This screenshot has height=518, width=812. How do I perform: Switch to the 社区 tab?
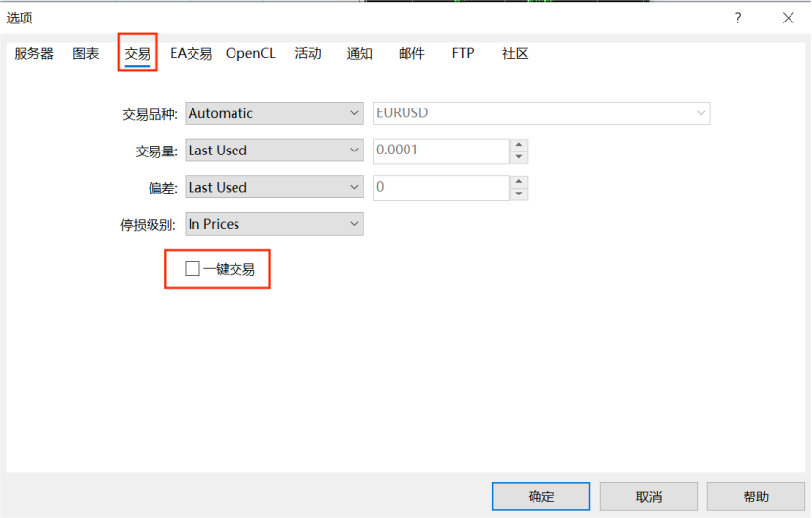(x=515, y=54)
